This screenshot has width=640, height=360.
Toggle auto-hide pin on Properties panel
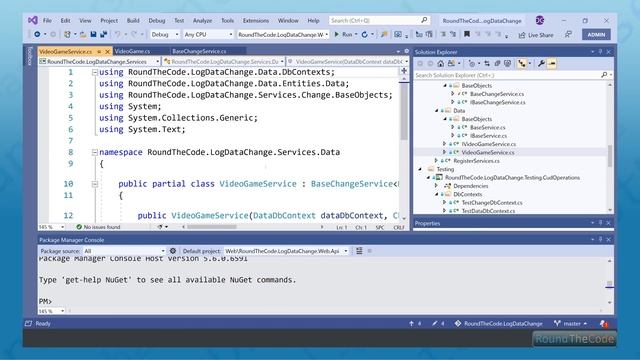click(x=600, y=223)
